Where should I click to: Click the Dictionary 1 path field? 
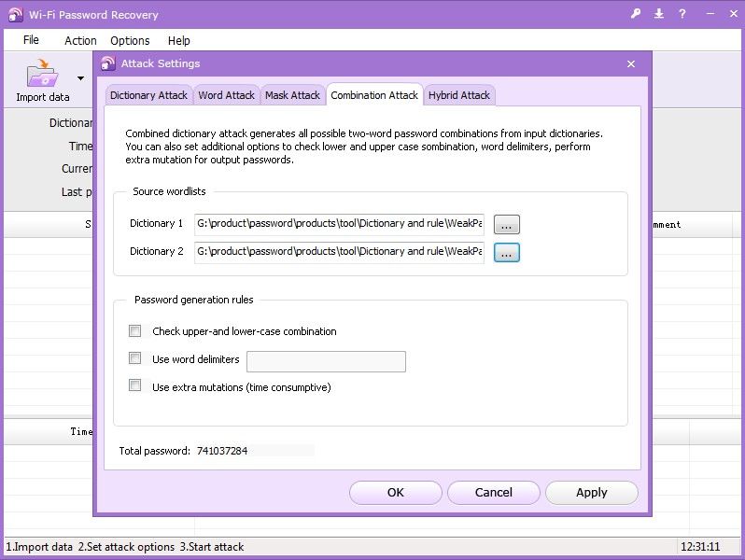pyautogui.click(x=339, y=224)
